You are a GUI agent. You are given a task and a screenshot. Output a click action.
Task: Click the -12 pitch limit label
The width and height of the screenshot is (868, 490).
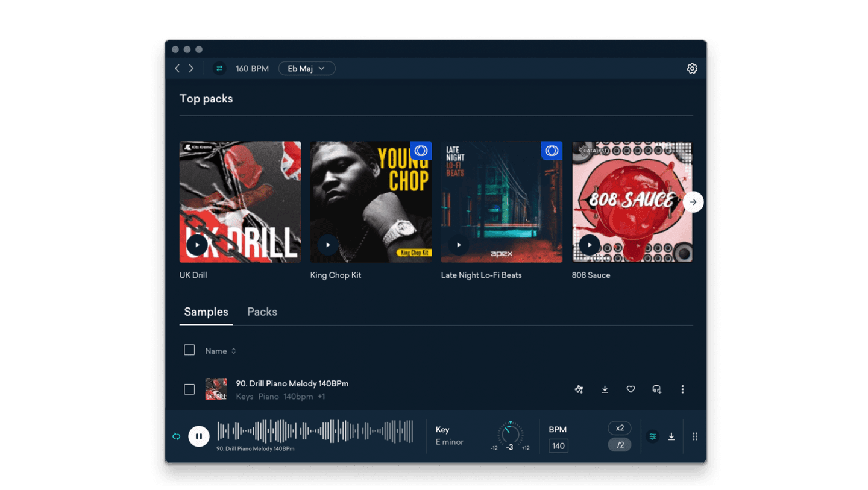coord(494,448)
